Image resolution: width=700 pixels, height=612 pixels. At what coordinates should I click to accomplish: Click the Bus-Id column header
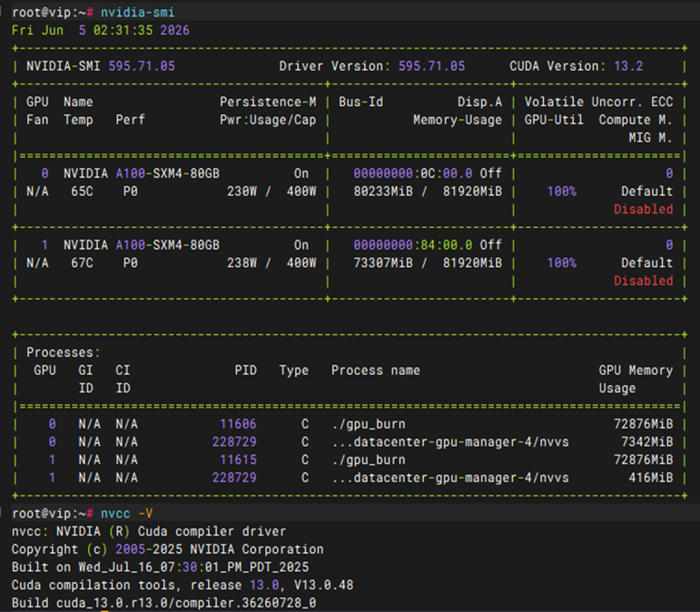point(360,102)
